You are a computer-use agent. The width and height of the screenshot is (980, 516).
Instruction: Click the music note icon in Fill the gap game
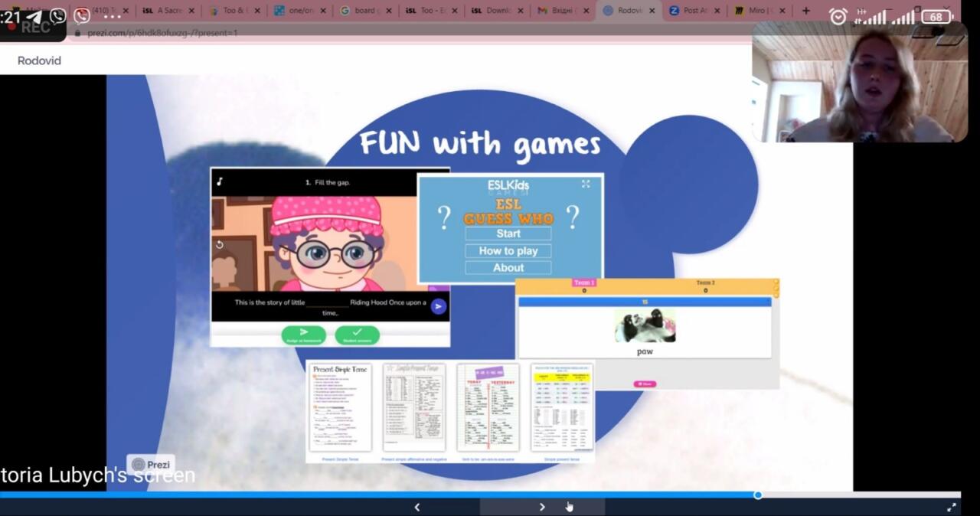pos(220,181)
